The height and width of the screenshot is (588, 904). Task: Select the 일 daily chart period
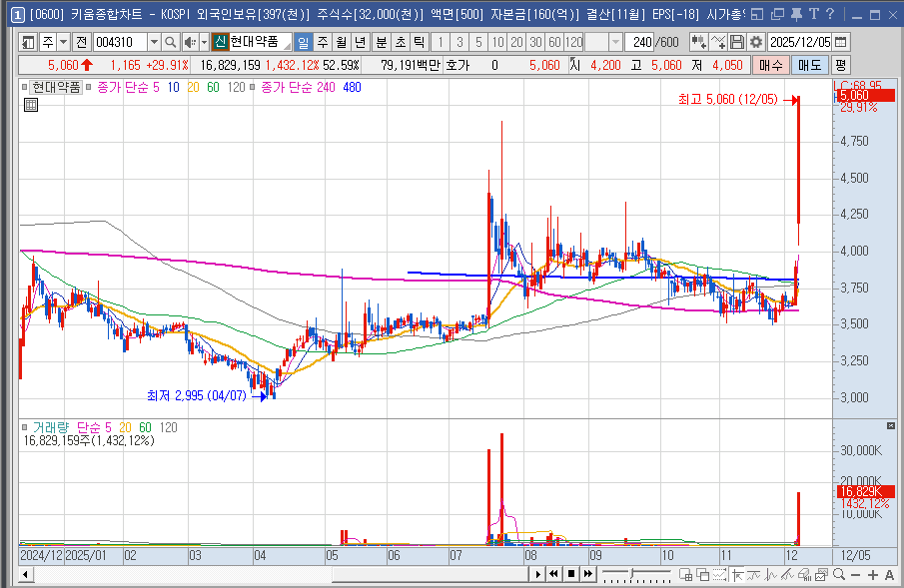point(304,42)
